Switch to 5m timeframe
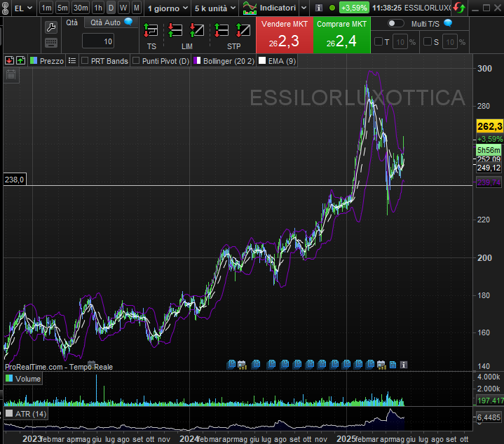The image size is (504, 444). coord(62,8)
